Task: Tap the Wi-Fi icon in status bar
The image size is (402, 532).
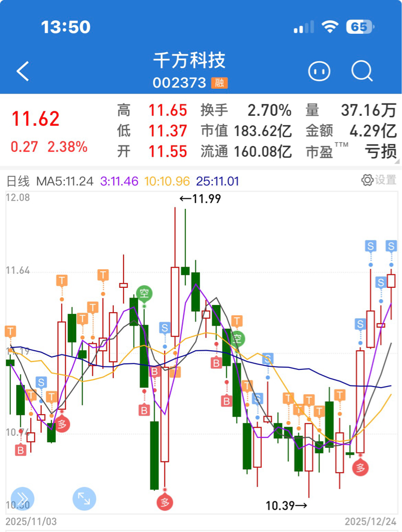Action: (330, 27)
